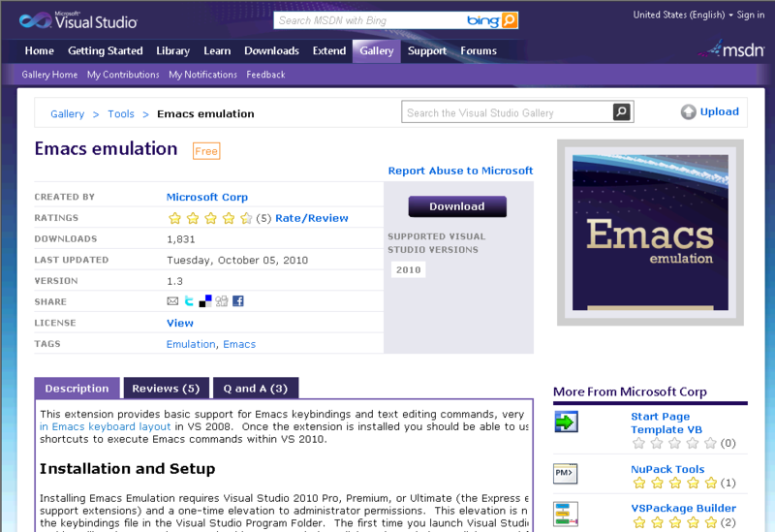Screen dimensions: 775x532
Task: Select the Gallery navigation tab
Action: click(376, 51)
